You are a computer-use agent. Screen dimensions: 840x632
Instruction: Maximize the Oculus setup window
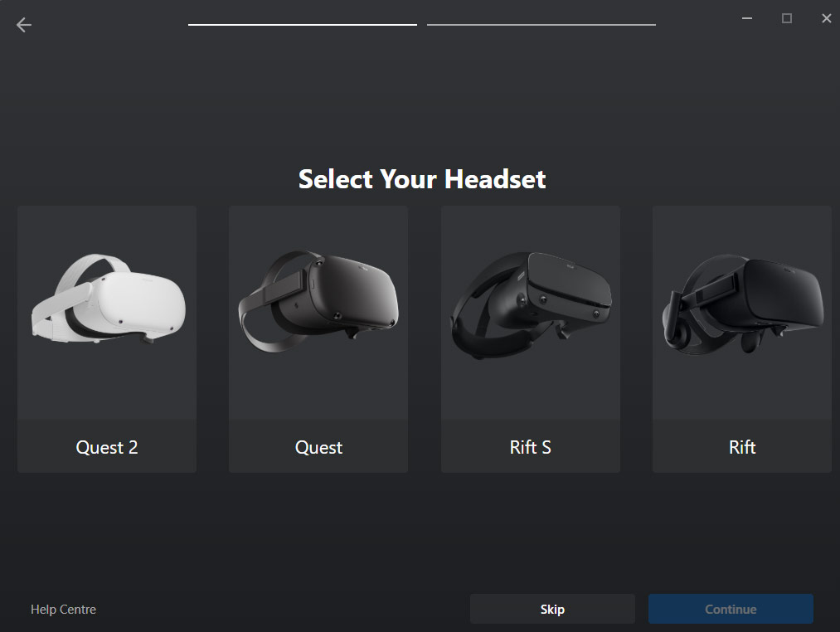786,18
